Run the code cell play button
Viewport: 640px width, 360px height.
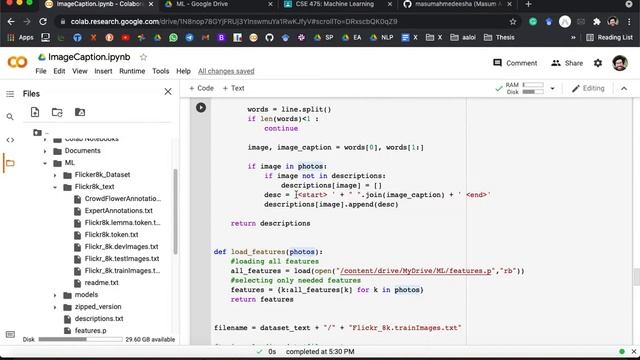pos(201,107)
